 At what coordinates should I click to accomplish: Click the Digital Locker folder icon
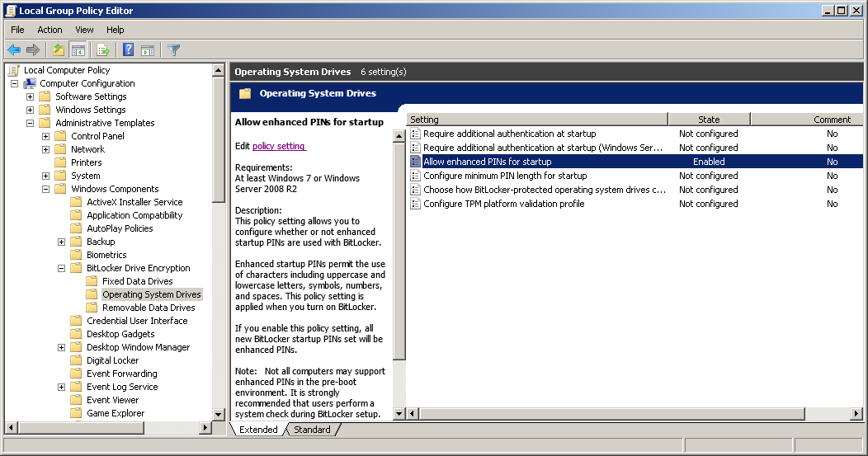point(77,360)
